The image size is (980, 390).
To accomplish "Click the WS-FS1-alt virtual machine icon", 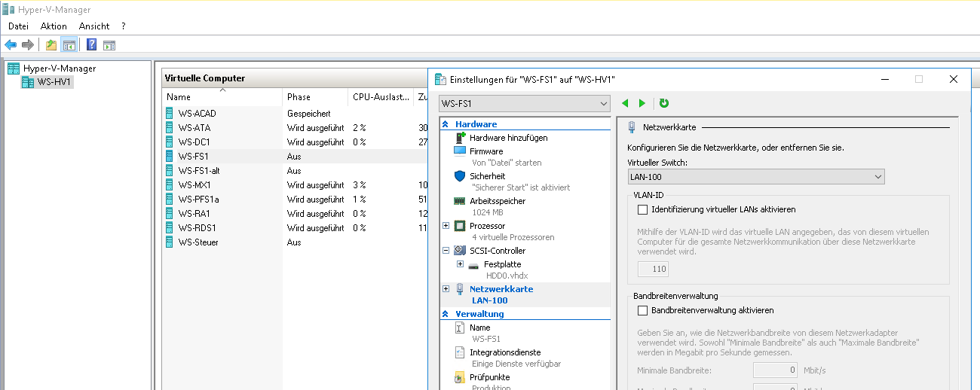I will click(170, 170).
